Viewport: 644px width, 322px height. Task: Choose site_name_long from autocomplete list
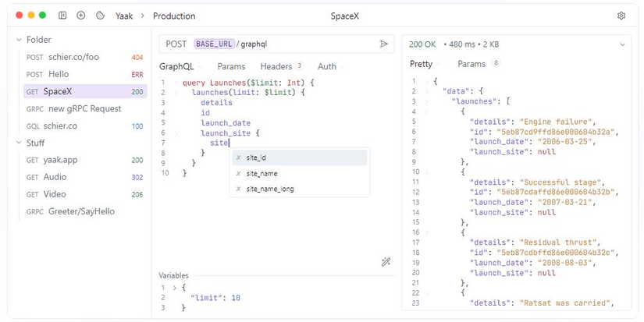click(269, 189)
